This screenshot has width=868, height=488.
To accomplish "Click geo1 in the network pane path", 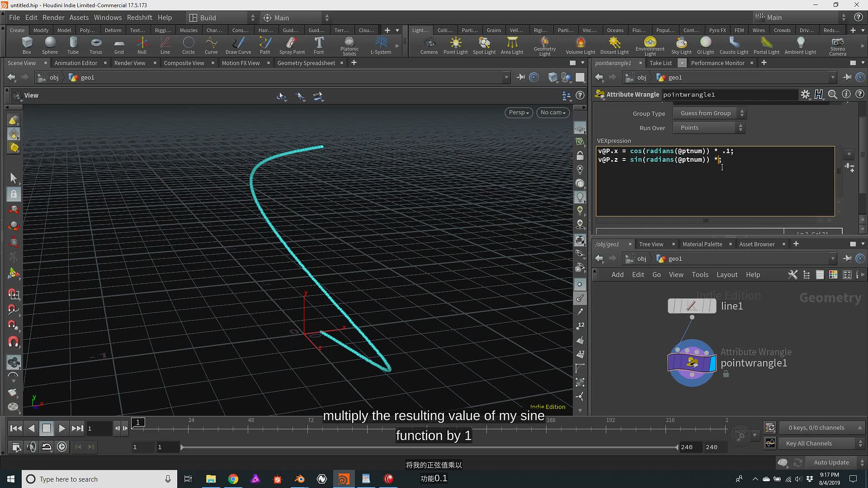I will tap(675, 258).
